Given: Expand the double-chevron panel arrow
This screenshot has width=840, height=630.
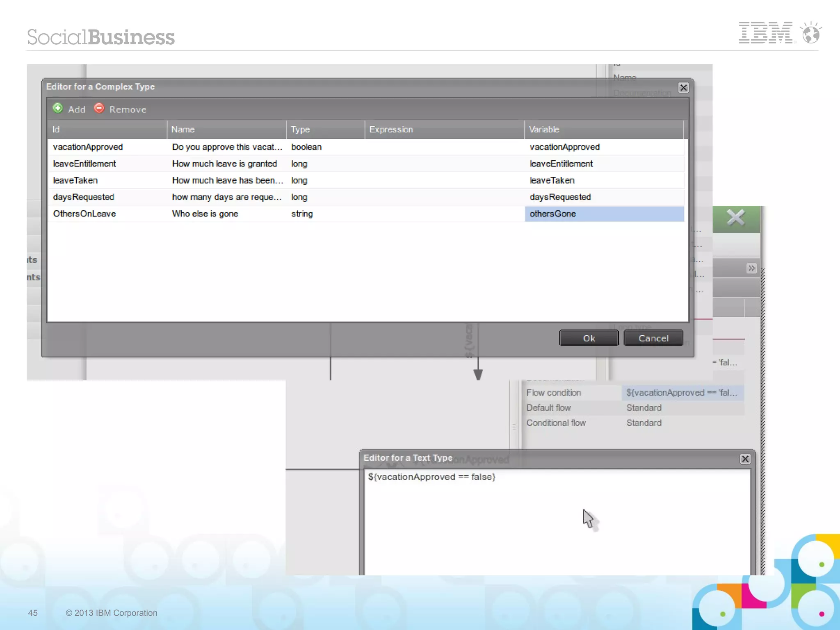Looking at the screenshot, I should click(751, 268).
